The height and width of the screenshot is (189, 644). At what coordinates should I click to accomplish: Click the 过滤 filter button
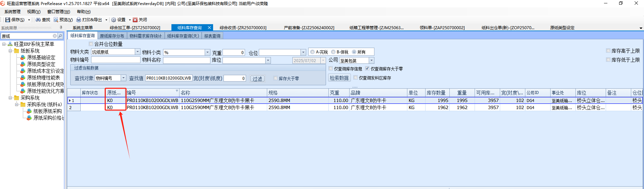click(257, 79)
